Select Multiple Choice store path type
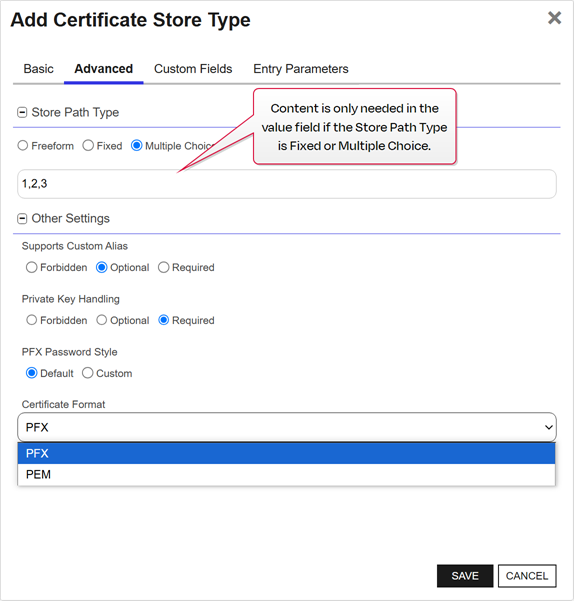The width and height of the screenshot is (574, 601). click(x=136, y=146)
